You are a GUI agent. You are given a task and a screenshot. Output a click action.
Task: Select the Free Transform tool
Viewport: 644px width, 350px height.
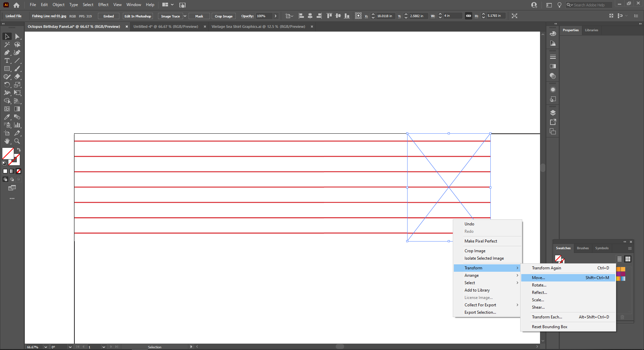pos(17,93)
